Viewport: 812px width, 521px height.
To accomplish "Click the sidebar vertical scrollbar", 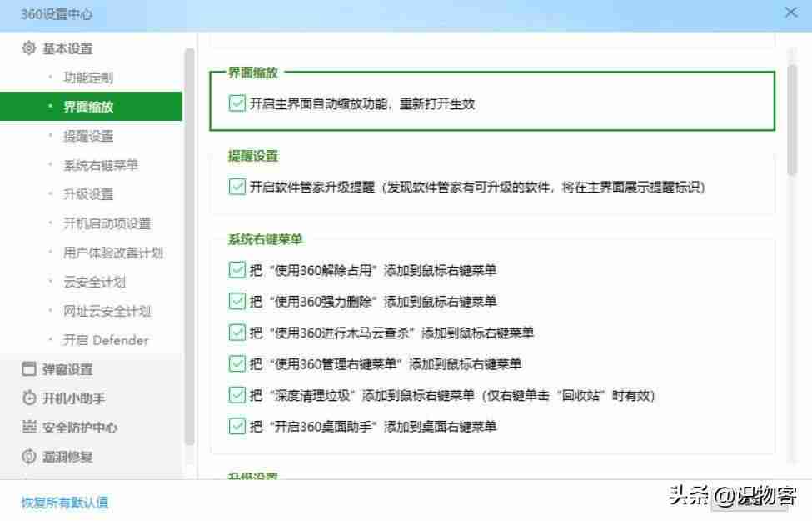I will point(189,247).
